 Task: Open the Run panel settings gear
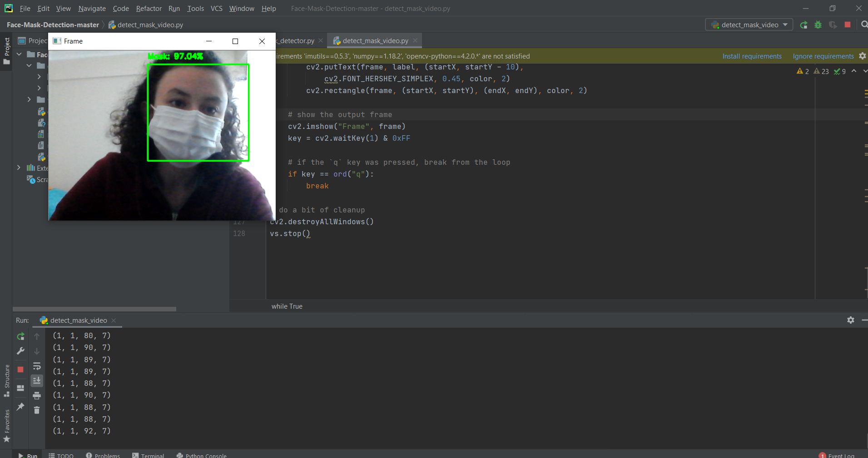(851, 320)
